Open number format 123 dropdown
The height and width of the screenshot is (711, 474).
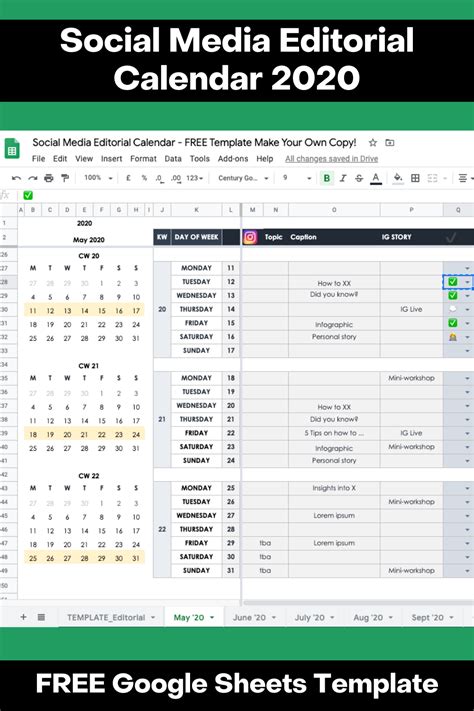click(x=195, y=178)
